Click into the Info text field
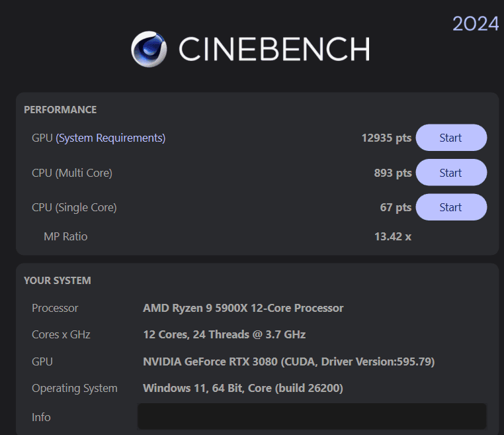The height and width of the screenshot is (435, 504). (312, 416)
